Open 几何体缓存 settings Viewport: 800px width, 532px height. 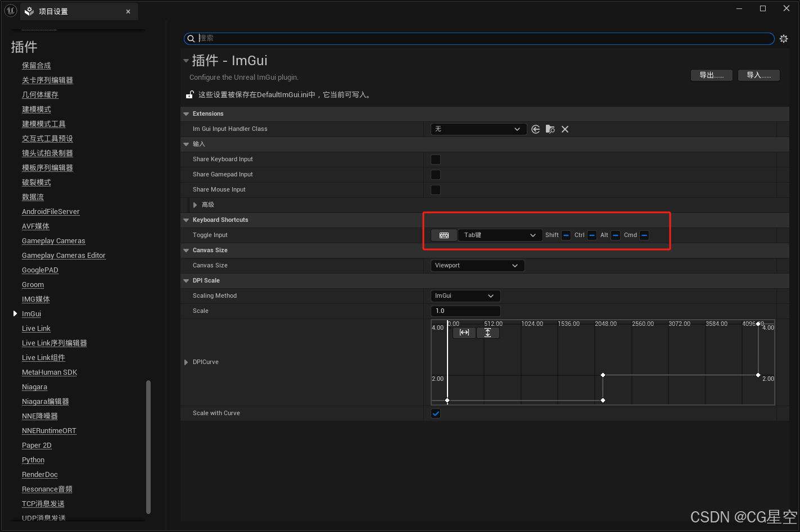point(40,95)
